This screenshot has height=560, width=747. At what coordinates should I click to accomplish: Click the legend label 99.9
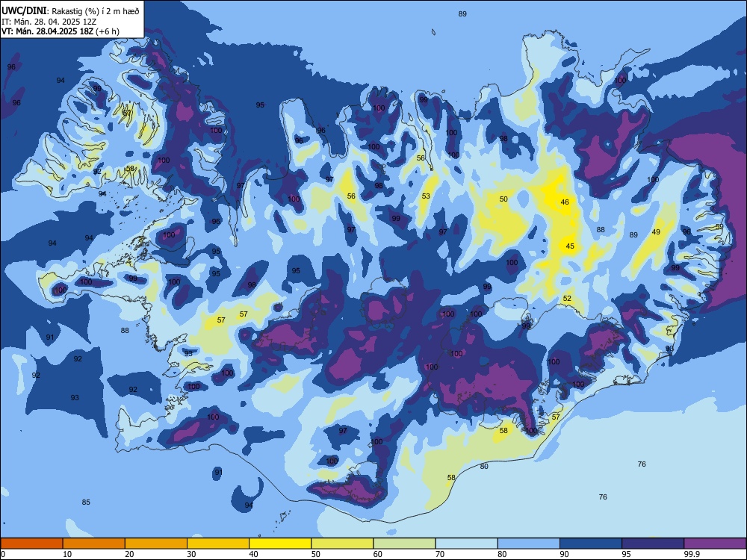tap(691, 554)
